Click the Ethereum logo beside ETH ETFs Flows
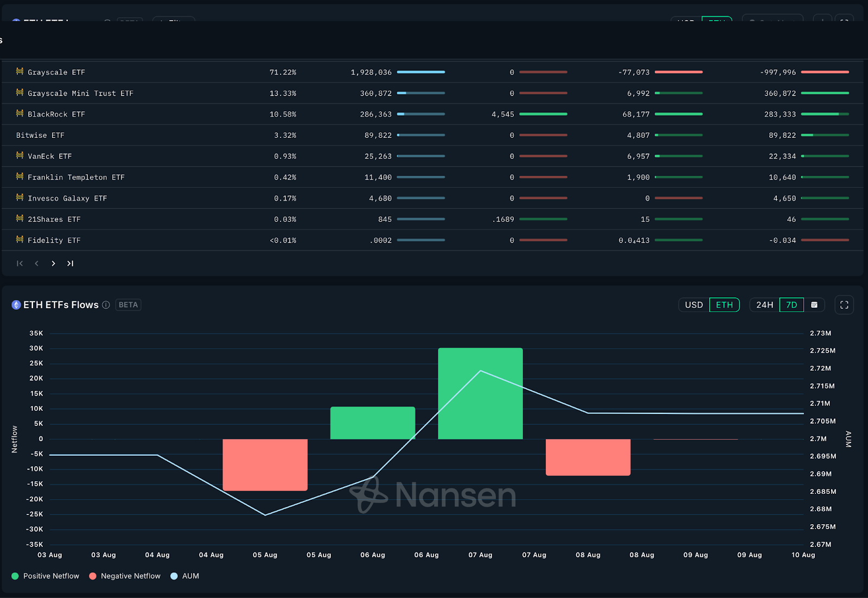 click(x=16, y=305)
